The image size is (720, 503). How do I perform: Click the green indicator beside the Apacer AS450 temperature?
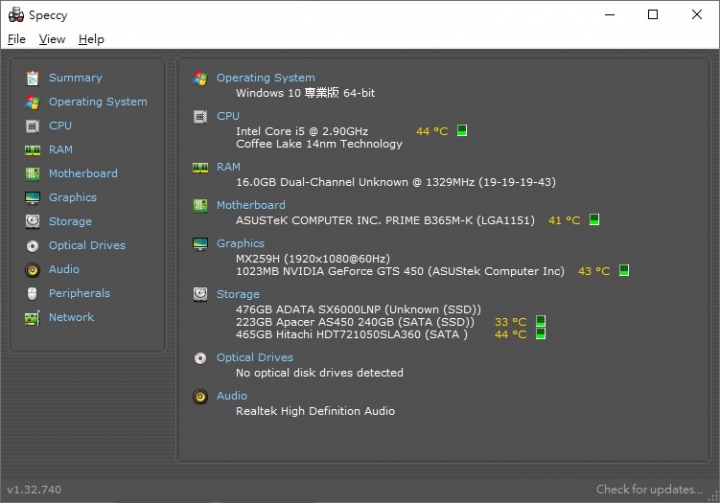coord(540,321)
